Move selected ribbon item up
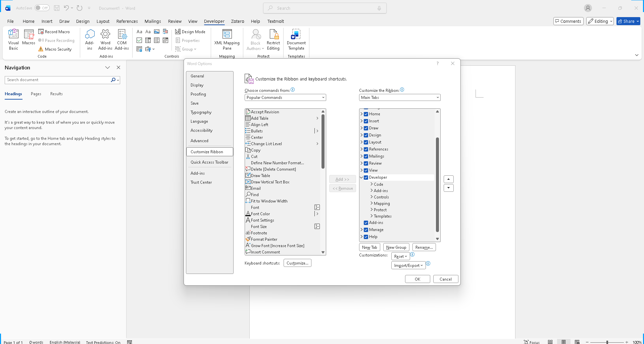 (x=449, y=179)
